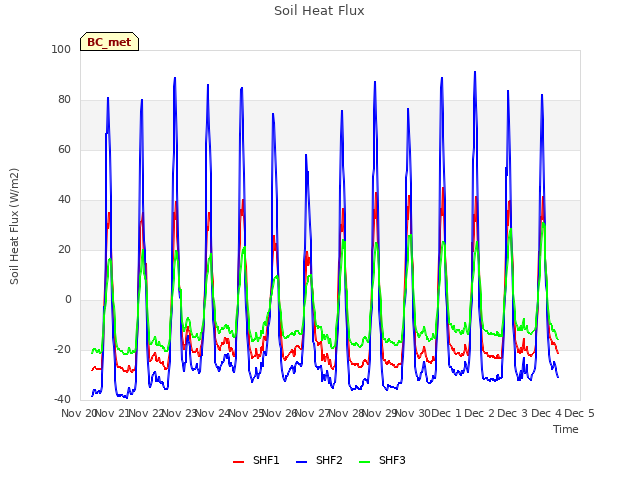Click the 60 y-axis tick label
Viewport: 640px width, 480px height.
coord(64,149)
